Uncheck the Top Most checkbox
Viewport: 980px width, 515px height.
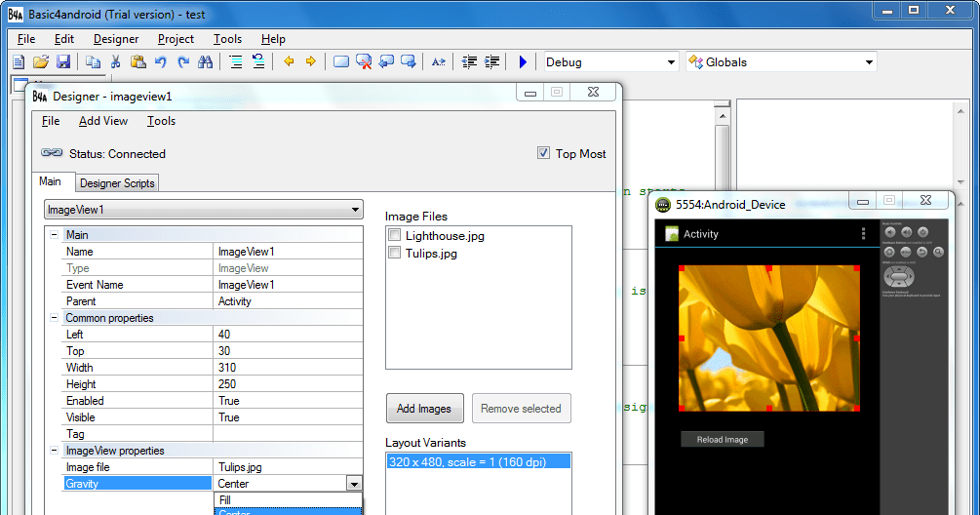click(544, 153)
